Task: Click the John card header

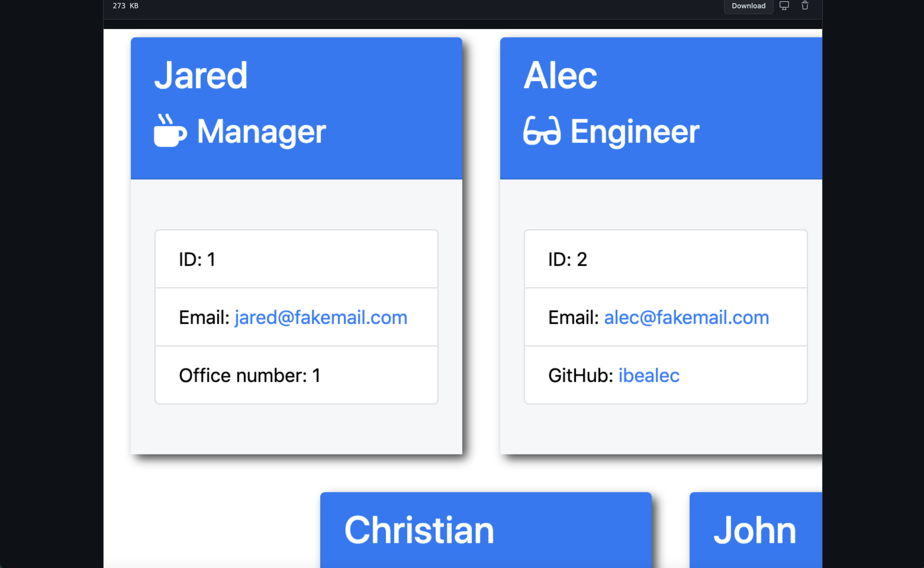Action: tap(756, 530)
